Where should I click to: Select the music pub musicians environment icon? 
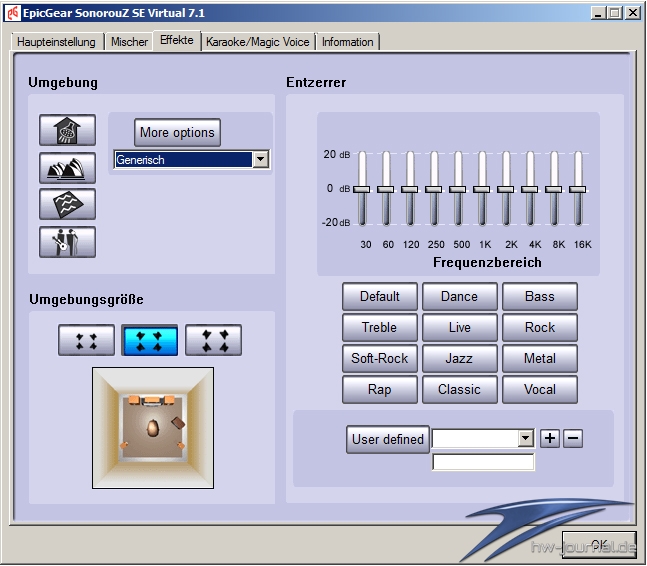[67, 242]
